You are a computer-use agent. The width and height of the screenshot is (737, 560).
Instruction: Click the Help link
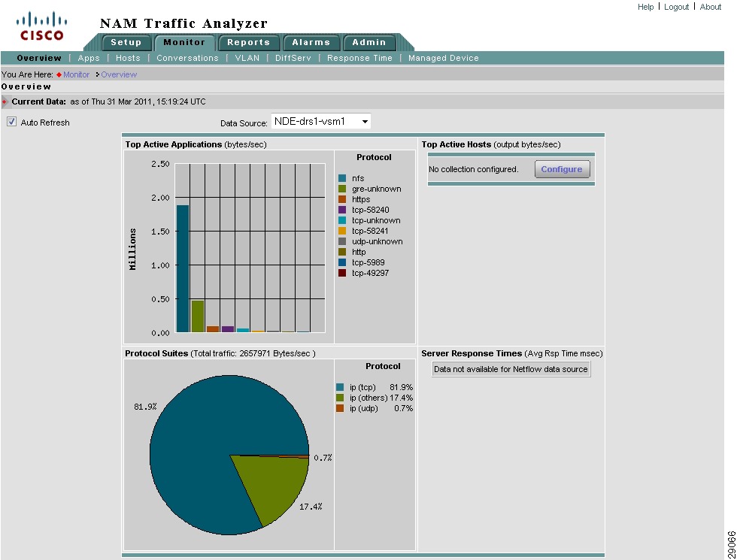click(645, 7)
